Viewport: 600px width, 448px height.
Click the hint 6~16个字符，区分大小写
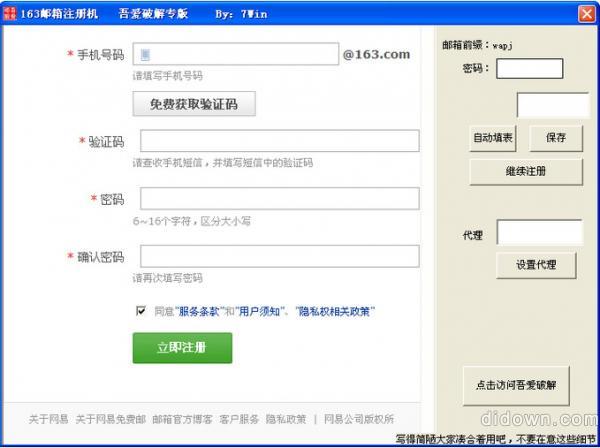coord(192,221)
